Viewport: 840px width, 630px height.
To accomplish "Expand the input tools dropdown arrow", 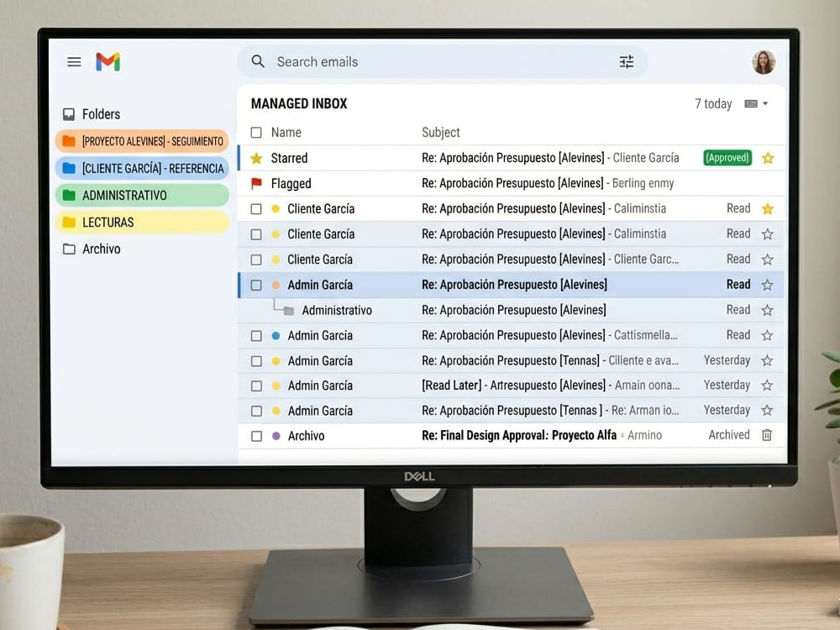I will coord(765,103).
